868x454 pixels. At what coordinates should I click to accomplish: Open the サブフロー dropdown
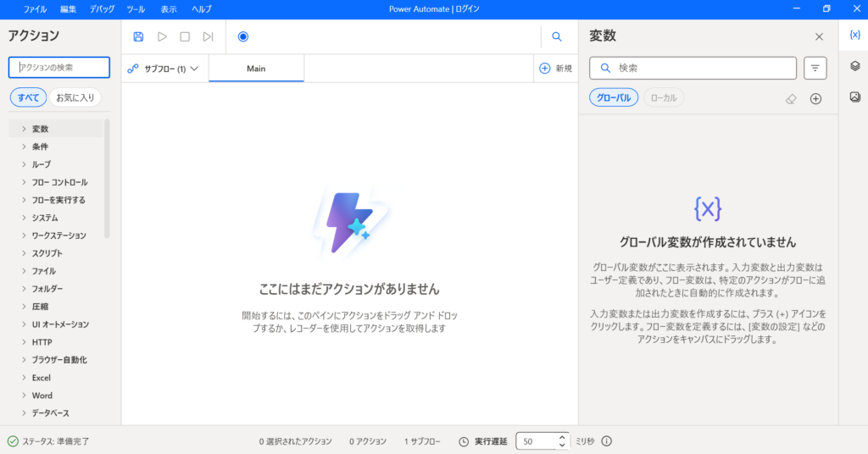163,69
